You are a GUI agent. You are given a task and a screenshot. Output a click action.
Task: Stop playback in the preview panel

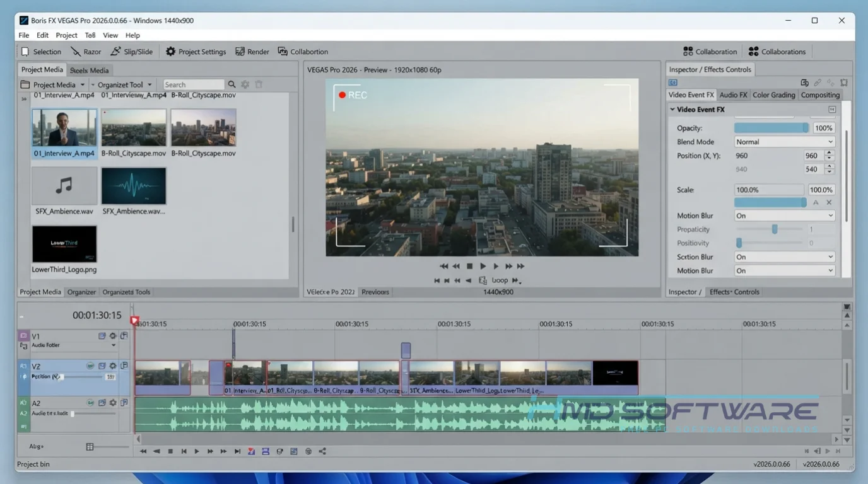[x=469, y=267]
